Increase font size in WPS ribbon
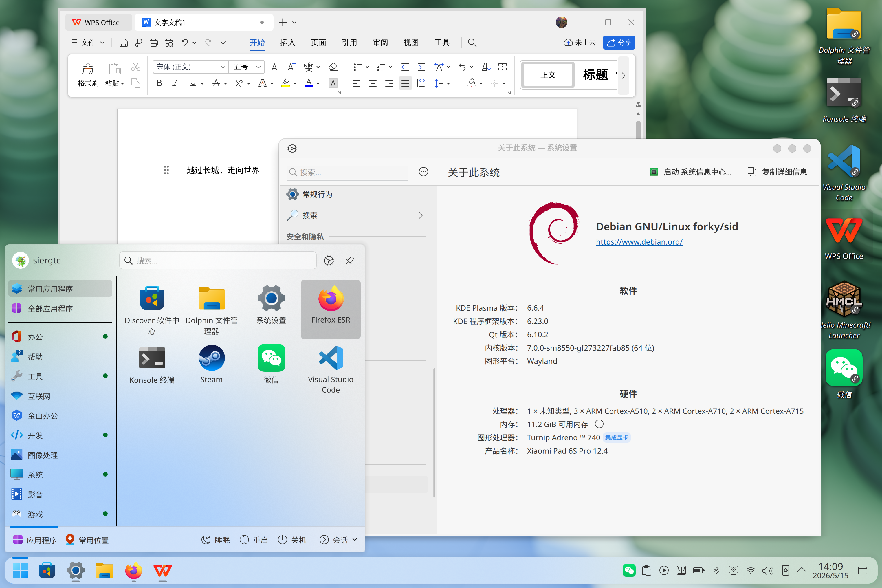This screenshot has width=882, height=588. [x=276, y=67]
